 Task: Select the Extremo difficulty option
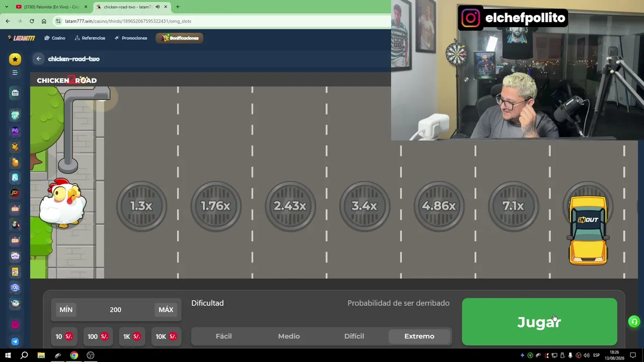tap(419, 336)
